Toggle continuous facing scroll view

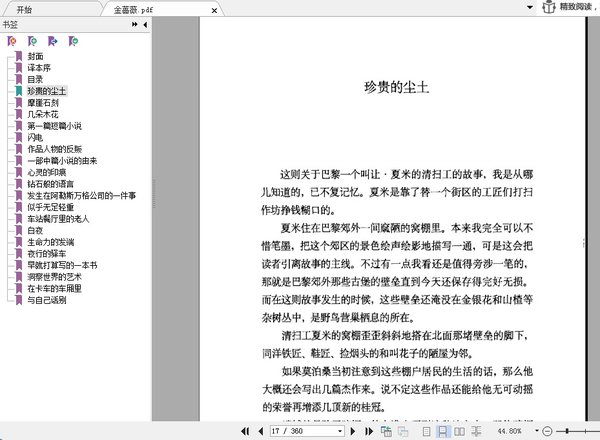coord(476,432)
